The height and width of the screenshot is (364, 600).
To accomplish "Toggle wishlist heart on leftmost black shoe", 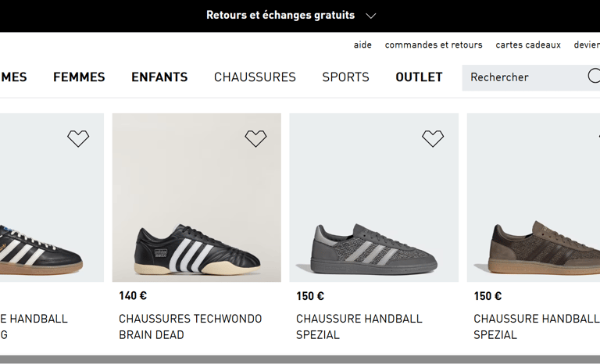I will [78, 138].
